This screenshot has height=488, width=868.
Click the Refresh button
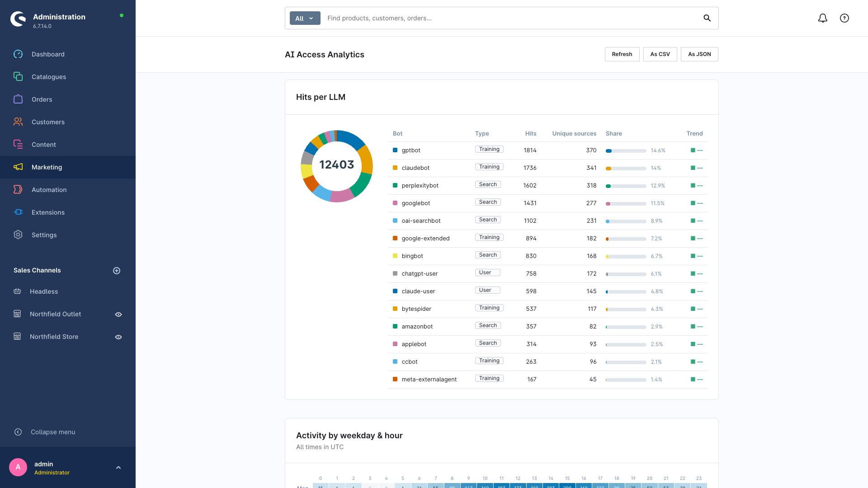pyautogui.click(x=622, y=54)
